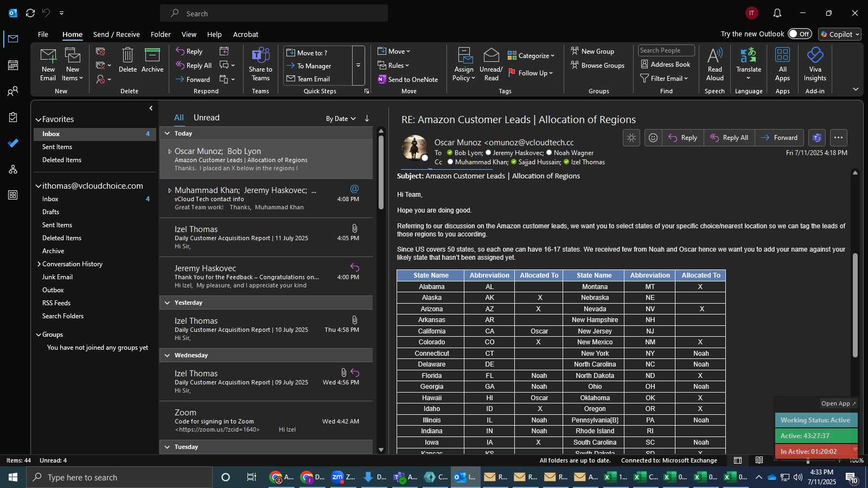Viewport: 868px width, 488px height.
Task: Open New Items dropdown
Action: click(x=72, y=64)
